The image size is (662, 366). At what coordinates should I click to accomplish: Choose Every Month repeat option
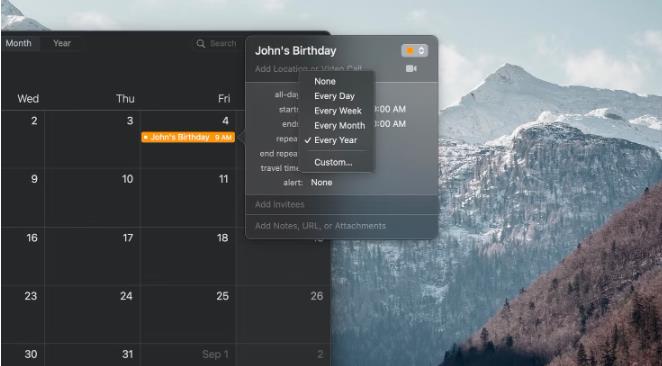[x=339, y=126]
